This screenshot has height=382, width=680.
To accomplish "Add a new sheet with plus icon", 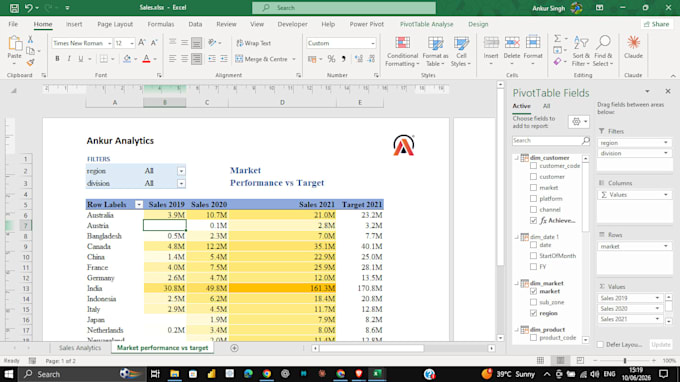I will coord(234,348).
